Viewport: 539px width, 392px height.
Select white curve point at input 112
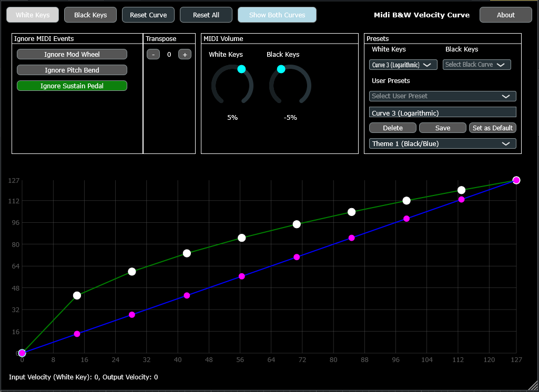pos(461,190)
